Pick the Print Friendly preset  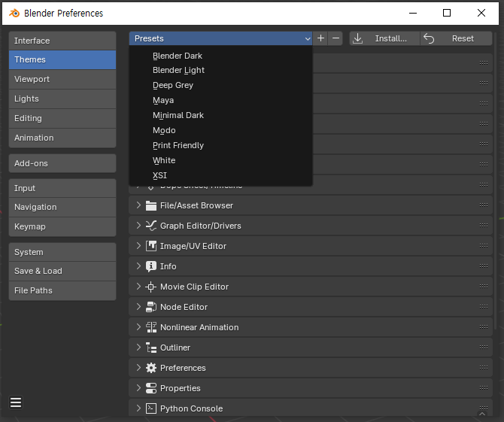pos(221,145)
